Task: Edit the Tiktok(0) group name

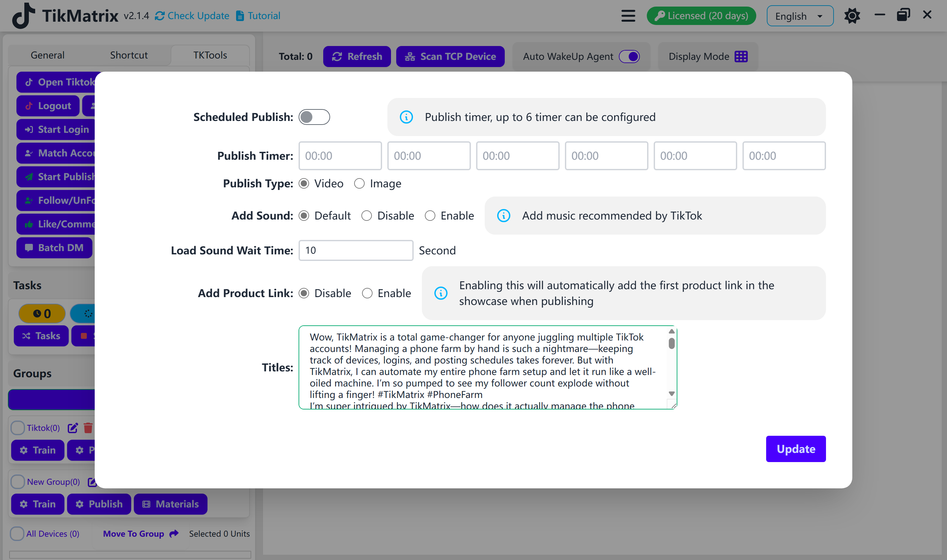Action: point(72,428)
